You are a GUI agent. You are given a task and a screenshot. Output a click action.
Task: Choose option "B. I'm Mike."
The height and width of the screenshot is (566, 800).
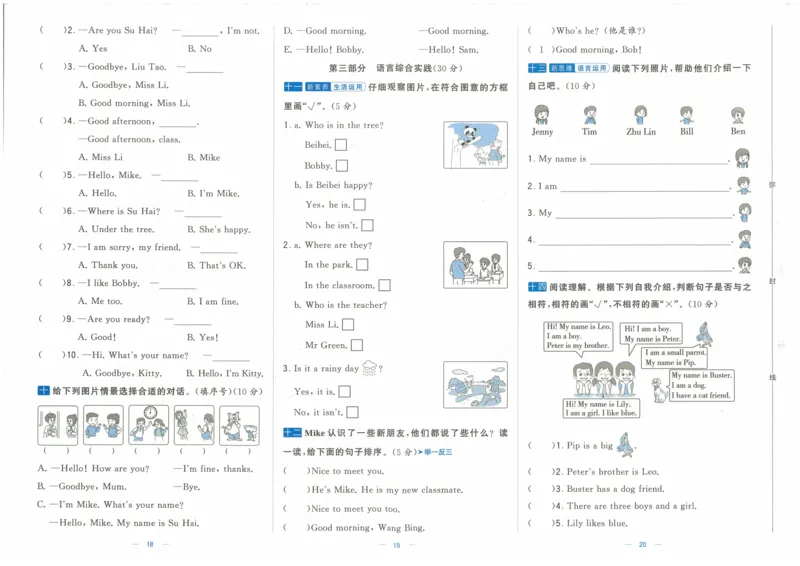tap(213, 193)
